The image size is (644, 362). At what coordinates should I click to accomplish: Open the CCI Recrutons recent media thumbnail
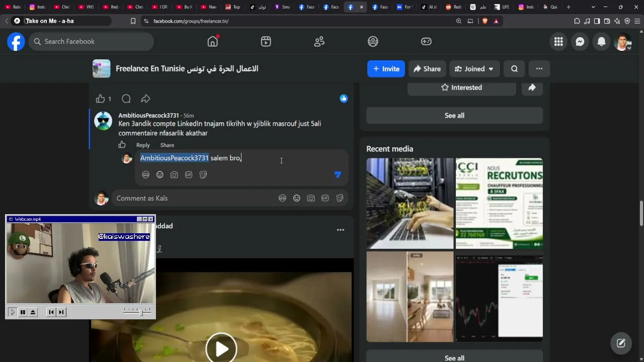coord(499,204)
